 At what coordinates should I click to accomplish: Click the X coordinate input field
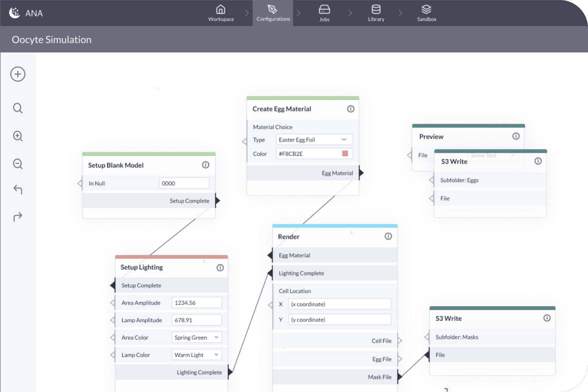339,304
